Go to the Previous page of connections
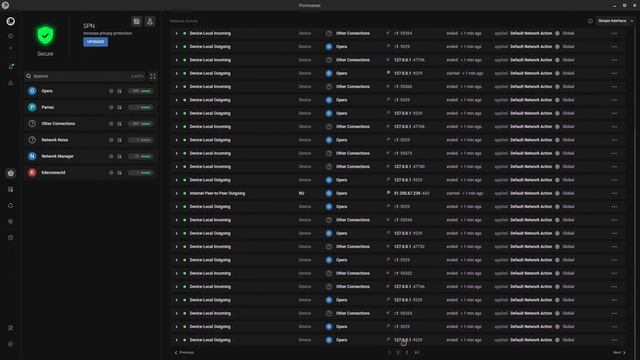This screenshot has height=360, width=640. [x=184, y=353]
